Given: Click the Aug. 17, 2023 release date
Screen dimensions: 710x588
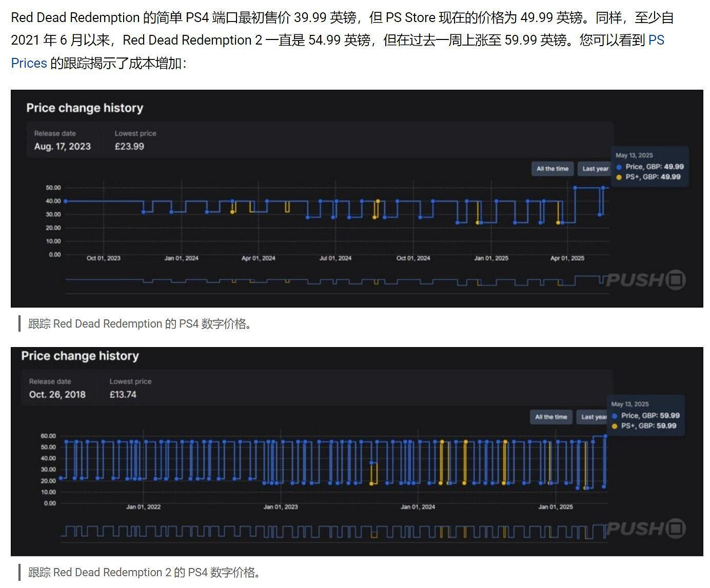Looking at the screenshot, I should click(63, 147).
